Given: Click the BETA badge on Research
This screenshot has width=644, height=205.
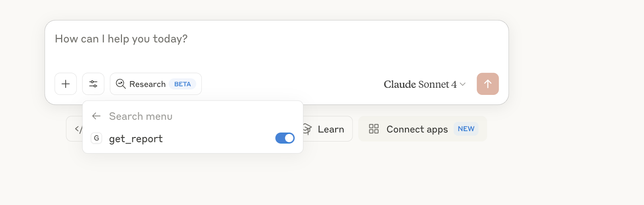Looking at the screenshot, I should coord(182,84).
